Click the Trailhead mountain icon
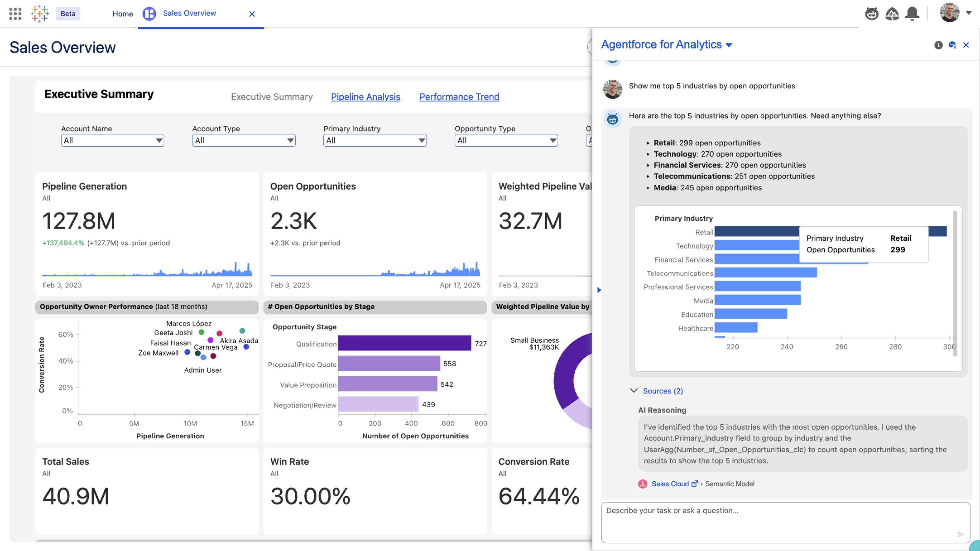Viewport: 980px width, 551px height. click(x=892, y=14)
